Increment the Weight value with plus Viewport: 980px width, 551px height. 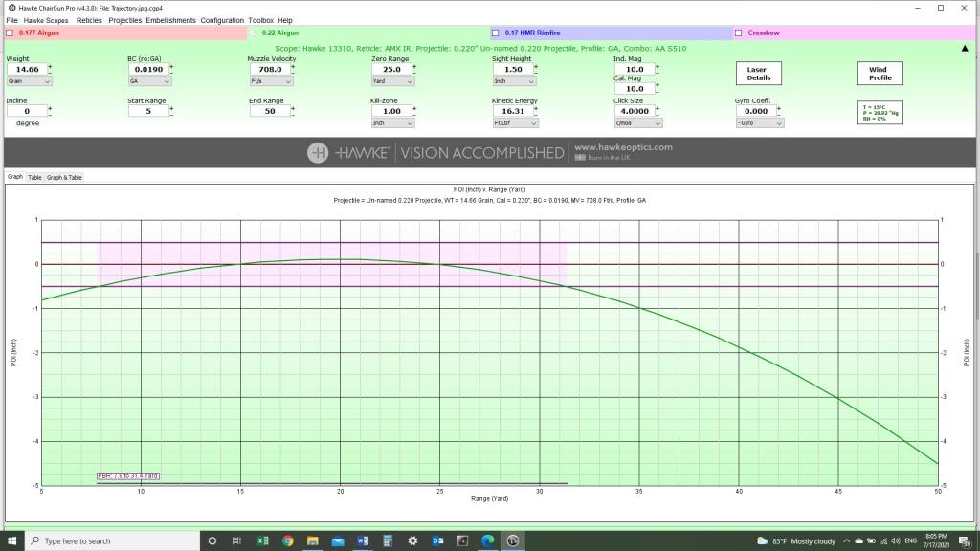[50, 67]
